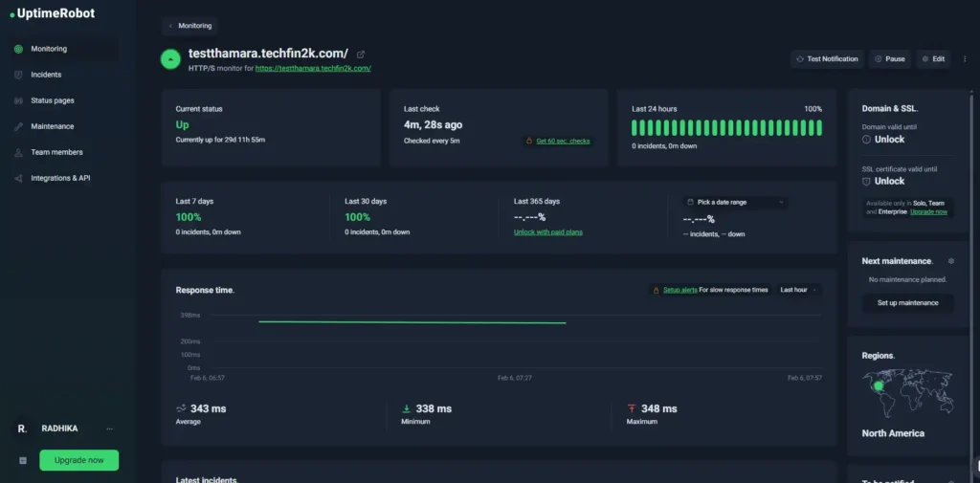Open the three-dot menu next to RADHIKA
This screenshot has width=980, height=483.
coord(109,428)
